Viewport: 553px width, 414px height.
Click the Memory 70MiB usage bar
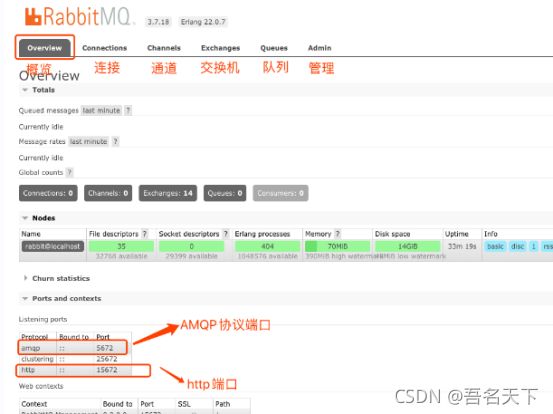338,246
